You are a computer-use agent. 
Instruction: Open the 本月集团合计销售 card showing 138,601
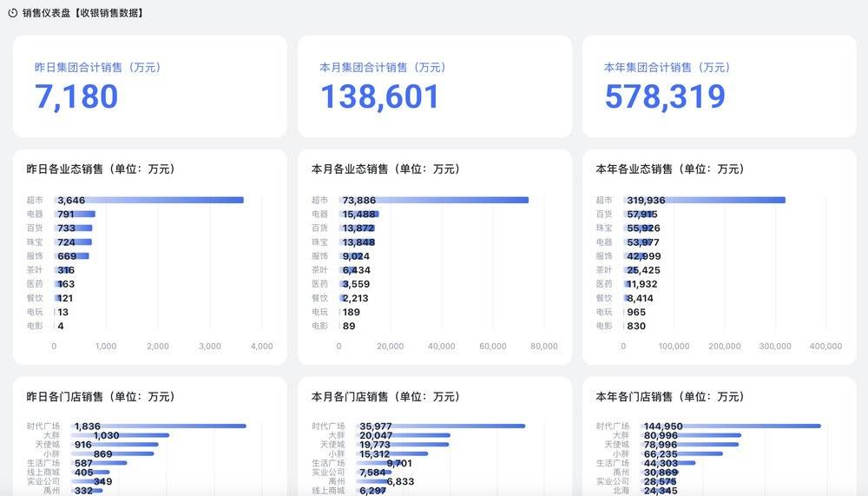click(434, 86)
